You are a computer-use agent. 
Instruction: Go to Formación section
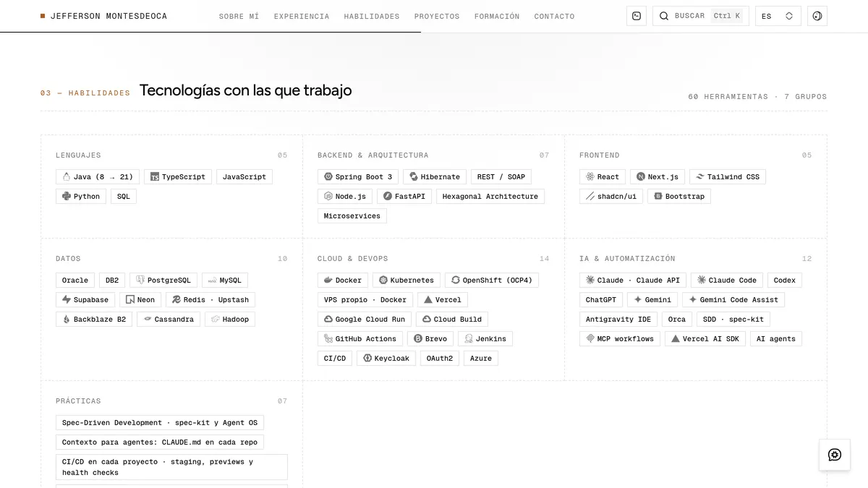pos(497,16)
